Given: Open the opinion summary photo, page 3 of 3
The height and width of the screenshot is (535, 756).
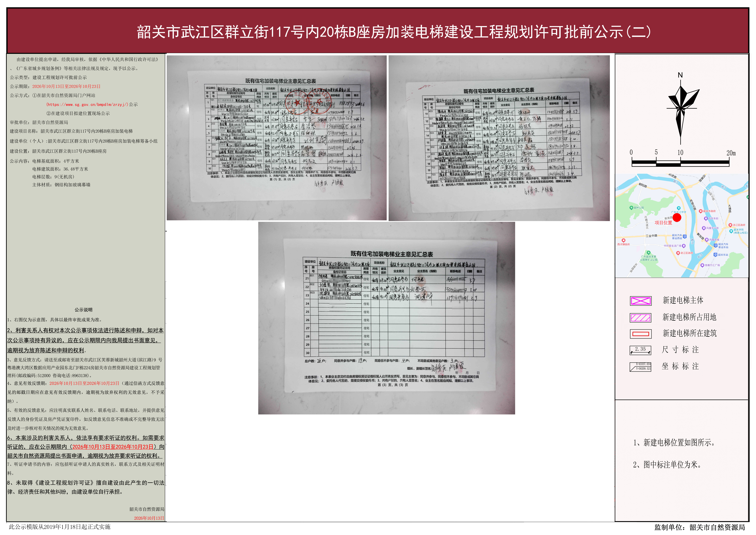Looking at the screenshot, I should (386, 318).
